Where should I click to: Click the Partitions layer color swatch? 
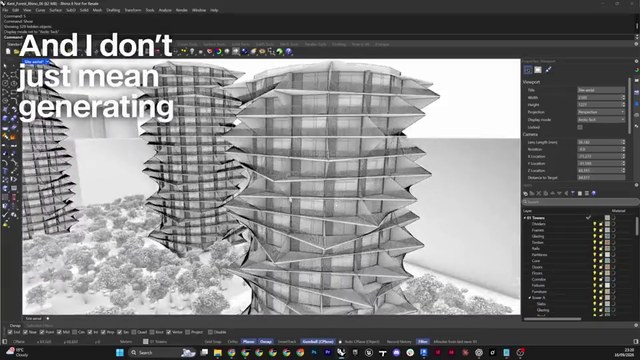pyautogui.click(x=607, y=255)
